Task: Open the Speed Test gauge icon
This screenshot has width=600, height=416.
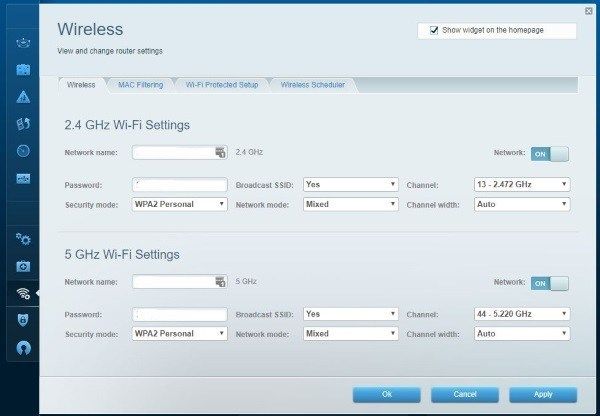Action: point(23,151)
